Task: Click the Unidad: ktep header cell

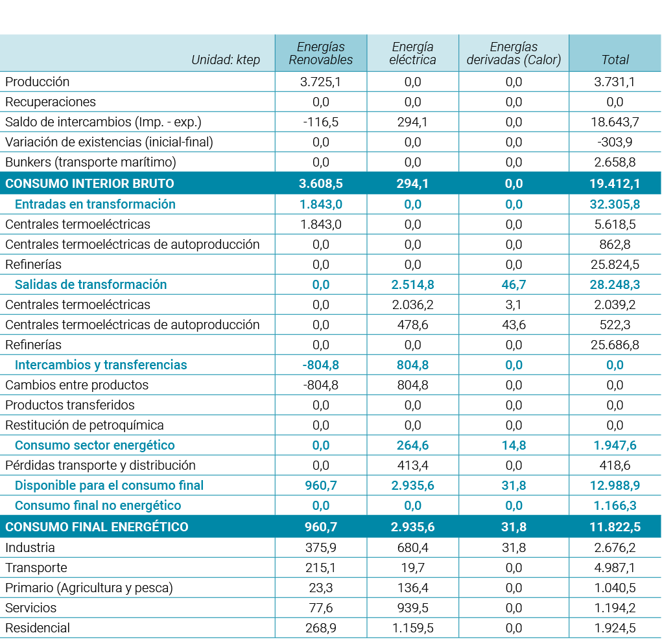Action: 225,60
